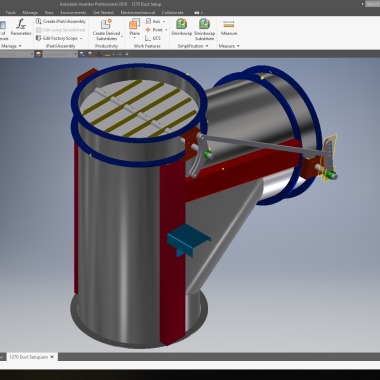380x380 pixels.
Task: Select the blue bracket part in viewport
Action: [188, 239]
